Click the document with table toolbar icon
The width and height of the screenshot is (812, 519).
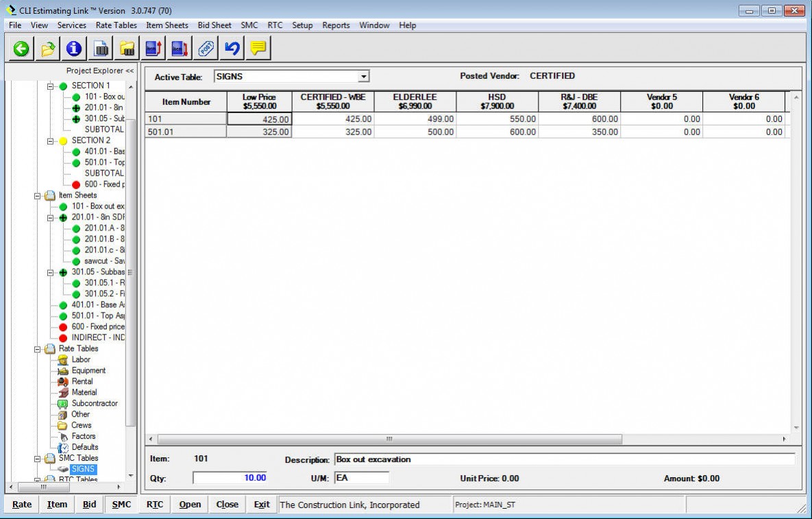101,49
